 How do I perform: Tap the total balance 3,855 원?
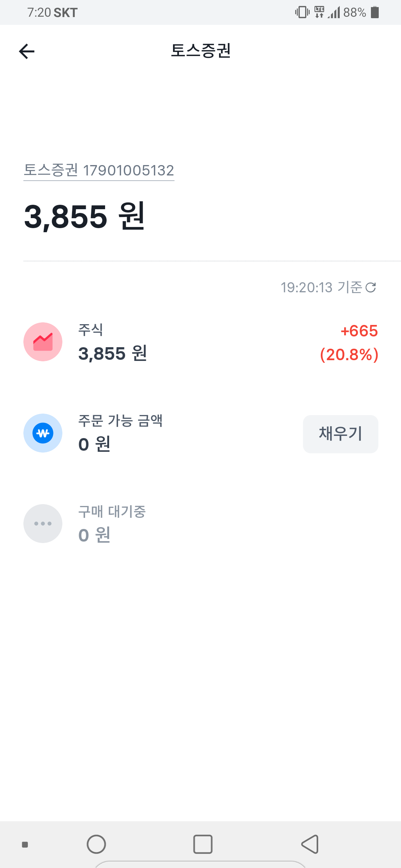pos(85,217)
